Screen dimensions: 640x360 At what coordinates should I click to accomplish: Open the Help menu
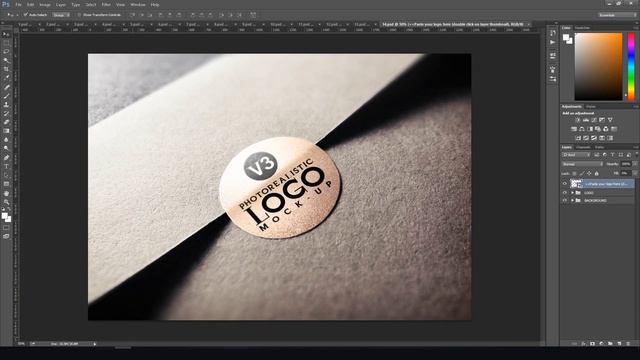[x=155, y=4]
